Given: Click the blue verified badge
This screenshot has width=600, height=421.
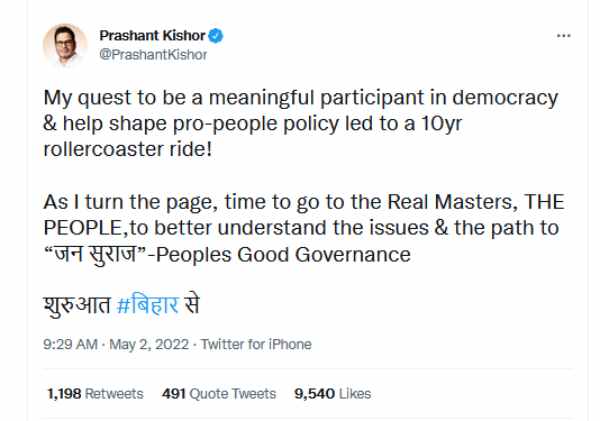Looking at the screenshot, I should [x=215, y=36].
